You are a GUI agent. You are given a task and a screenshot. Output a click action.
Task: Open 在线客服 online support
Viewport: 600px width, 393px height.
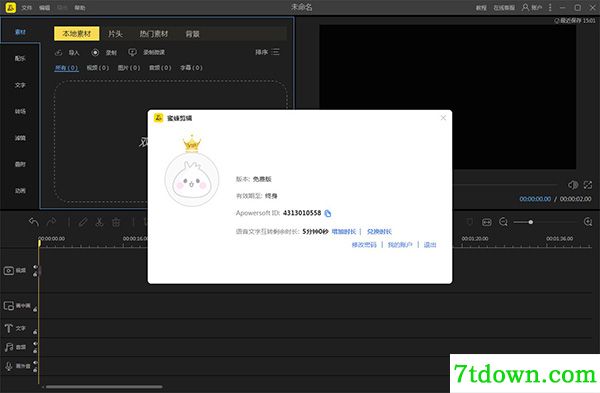[x=504, y=8]
